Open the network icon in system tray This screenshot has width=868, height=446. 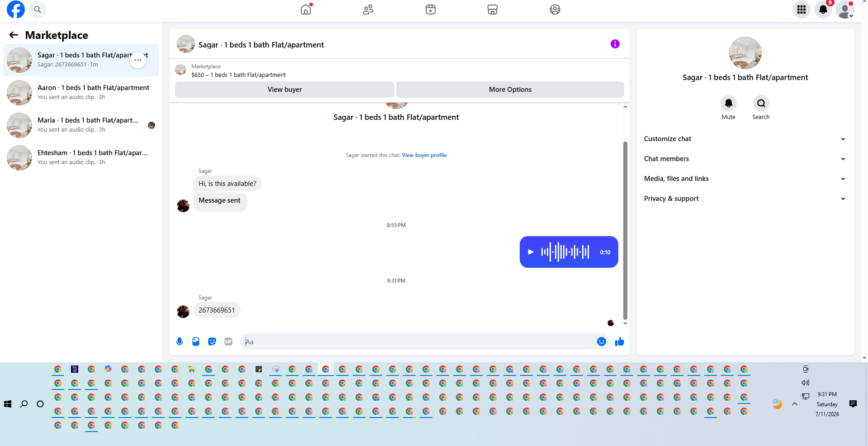pos(806,396)
